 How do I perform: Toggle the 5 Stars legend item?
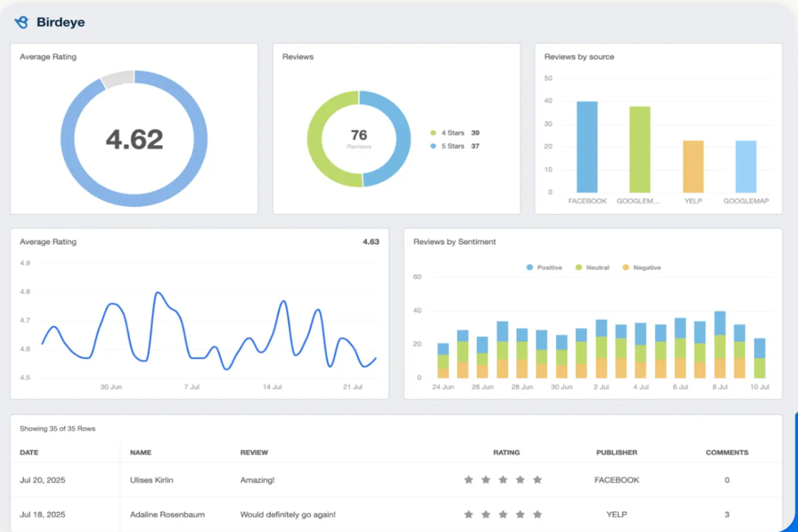454,146
